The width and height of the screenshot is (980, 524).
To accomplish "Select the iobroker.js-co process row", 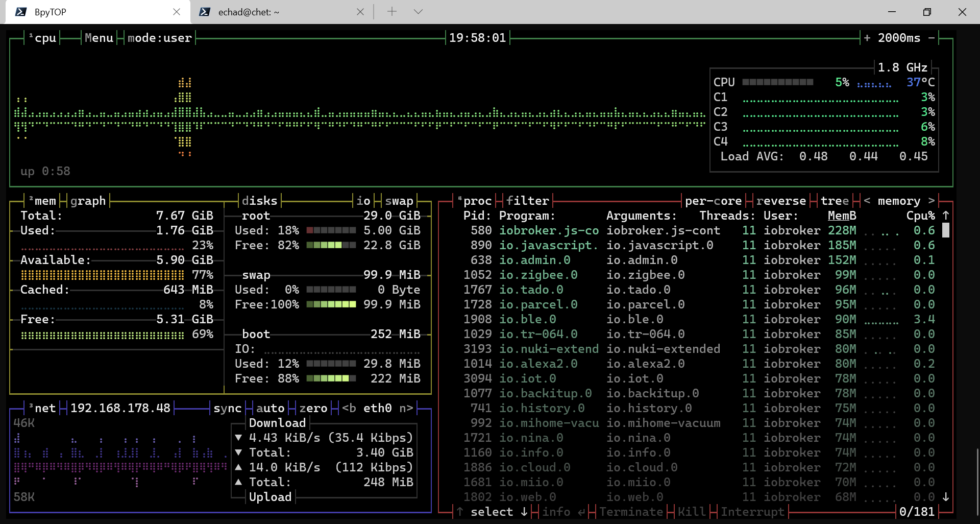I will (x=699, y=230).
